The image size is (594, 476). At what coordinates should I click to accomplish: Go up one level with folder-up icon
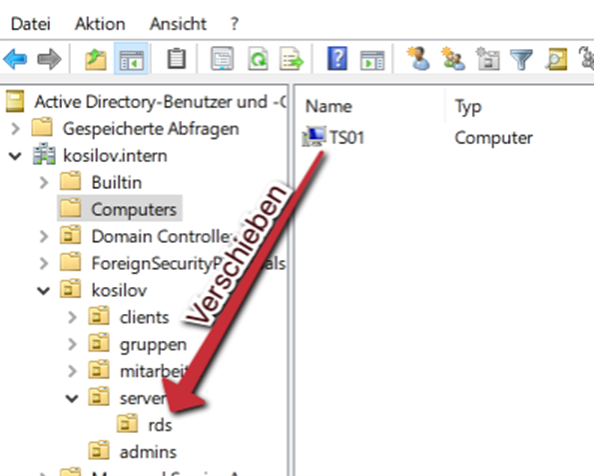95,59
